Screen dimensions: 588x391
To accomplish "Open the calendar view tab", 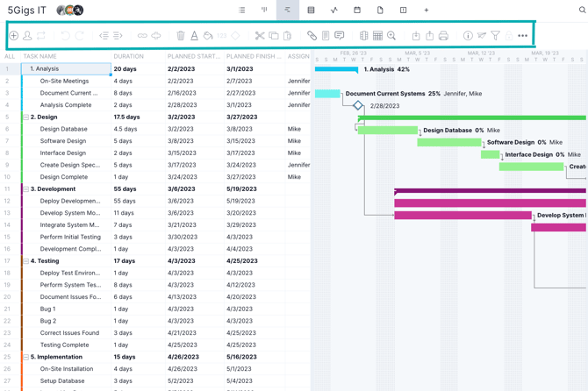I will click(x=357, y=11).
